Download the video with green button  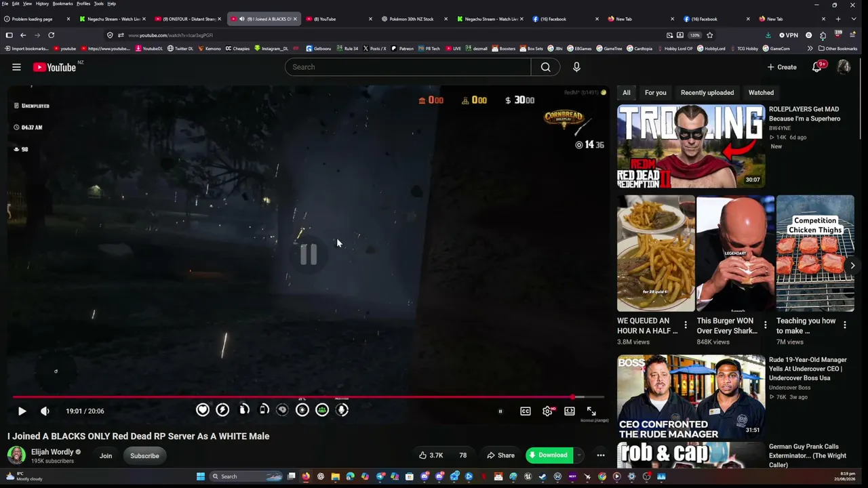(549, 455)
